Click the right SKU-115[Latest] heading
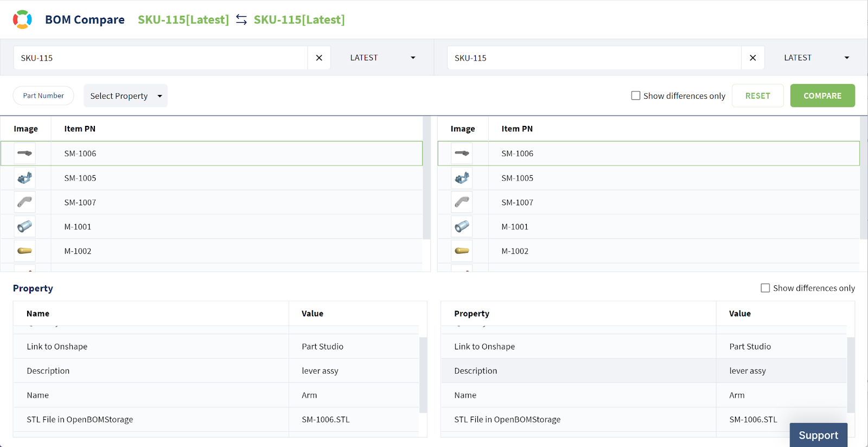The height and width of the screenshot is (447, 868). tap(299, 20)
